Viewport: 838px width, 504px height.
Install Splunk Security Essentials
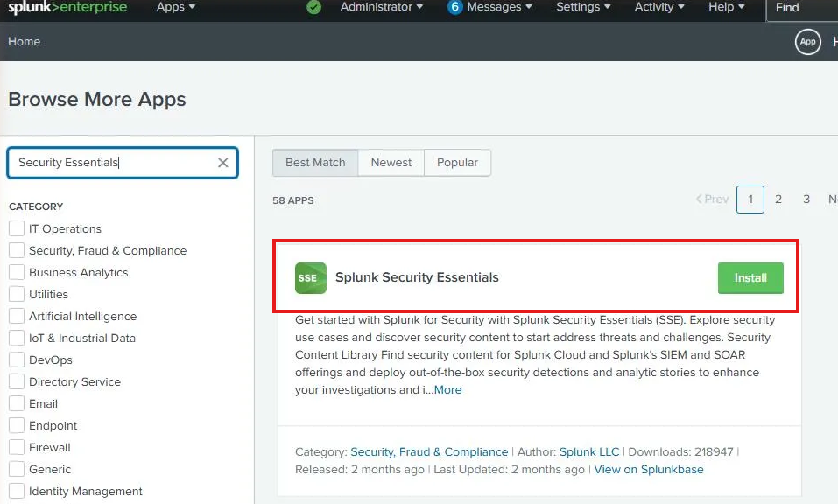click(750, 277)
